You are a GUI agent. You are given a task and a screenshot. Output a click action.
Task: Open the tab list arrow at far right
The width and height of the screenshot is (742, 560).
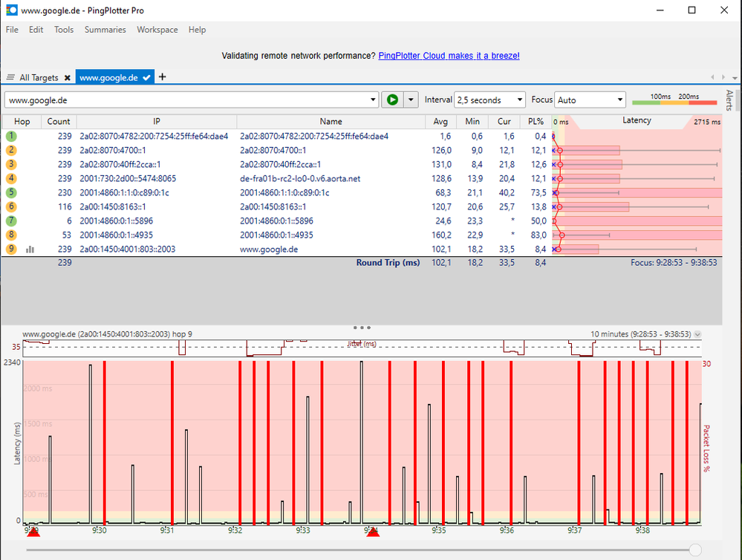pos(735,78)
